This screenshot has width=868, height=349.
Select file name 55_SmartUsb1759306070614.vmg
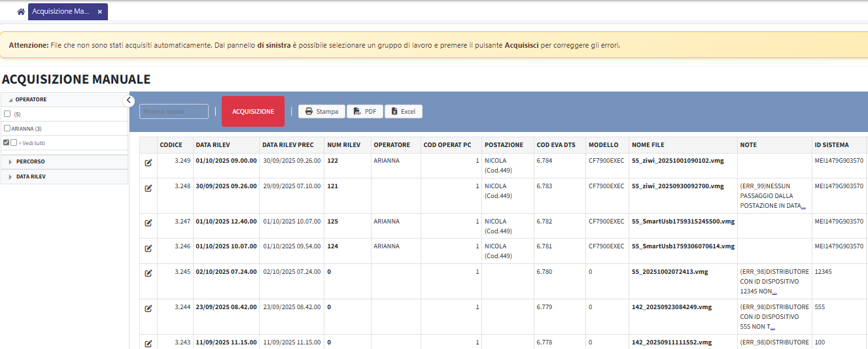click(683, 246)
